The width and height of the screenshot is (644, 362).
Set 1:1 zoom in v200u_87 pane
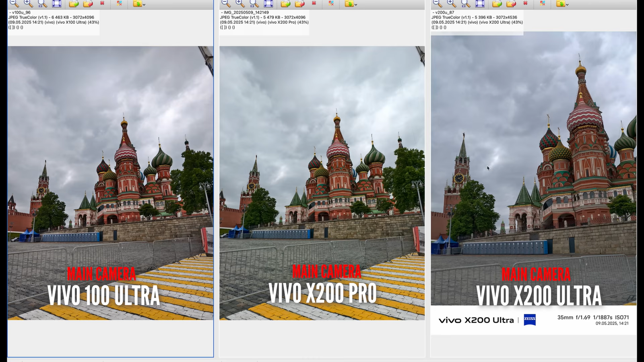(x=465, y=4)
